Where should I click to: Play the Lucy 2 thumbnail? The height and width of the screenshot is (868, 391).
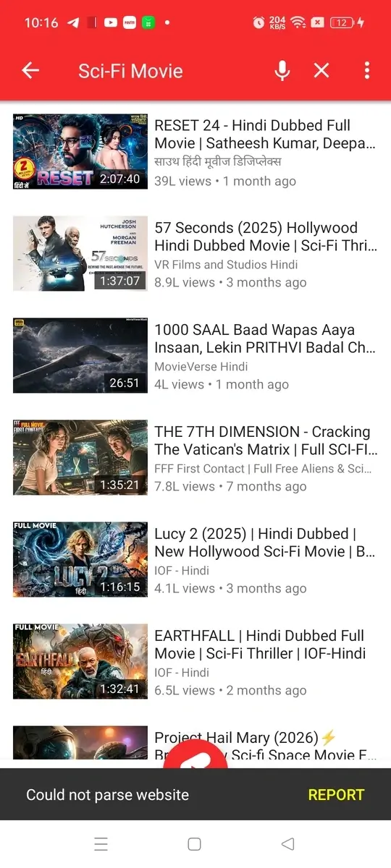click(80, 559)
